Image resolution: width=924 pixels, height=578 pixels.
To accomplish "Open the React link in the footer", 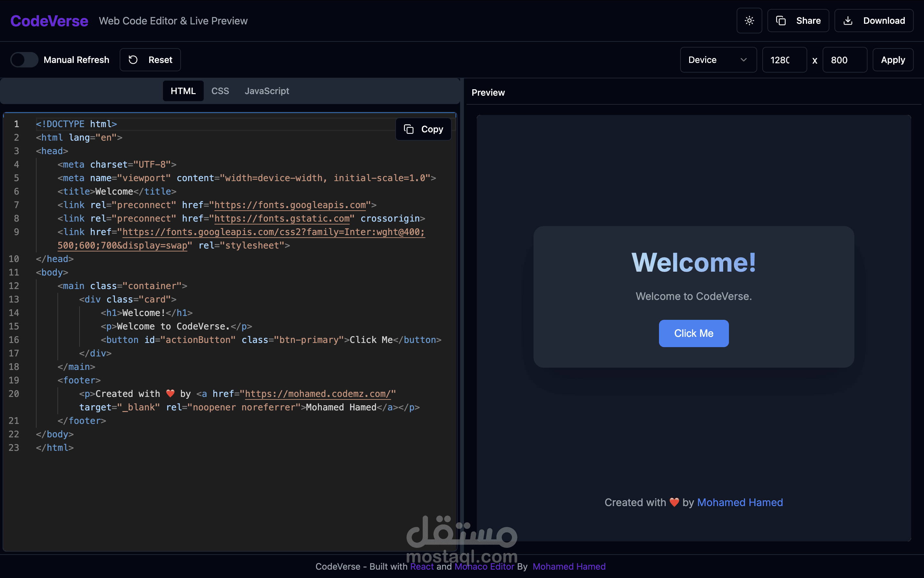I will 422,566.
